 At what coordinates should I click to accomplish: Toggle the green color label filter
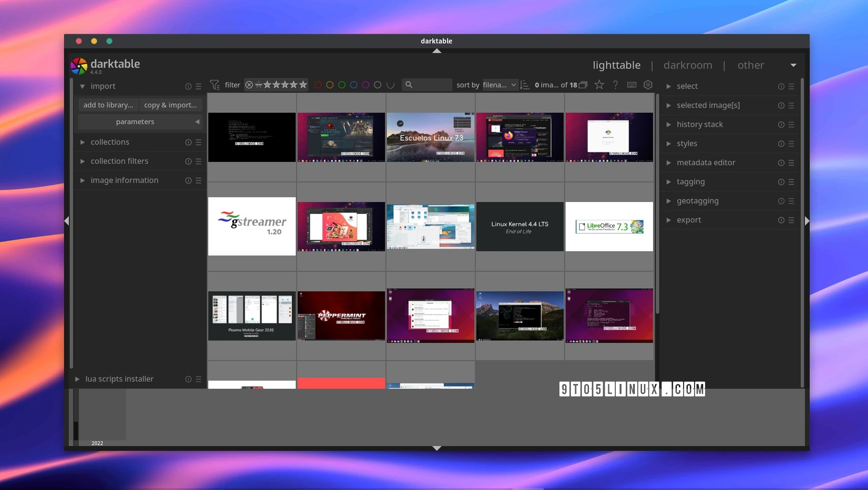[342, 85]
